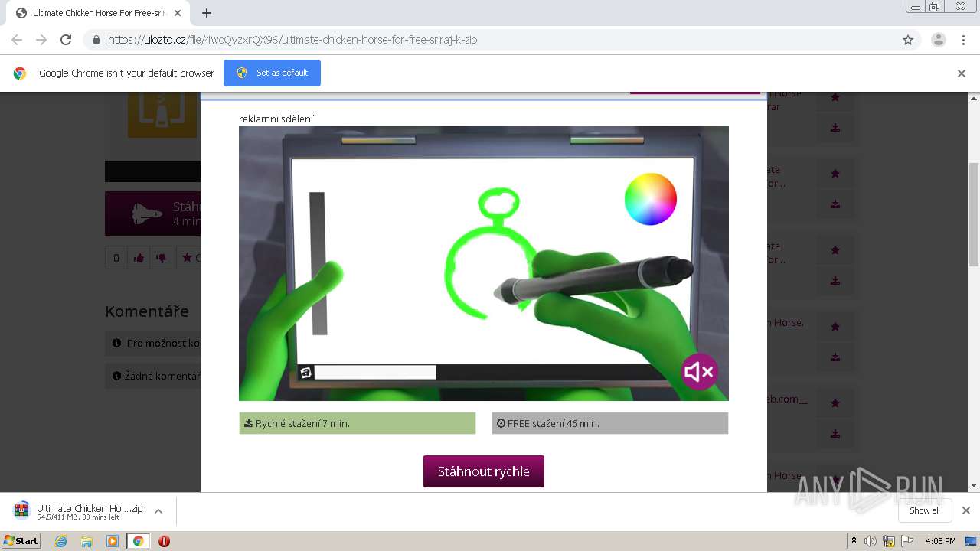Click the thumbs up like icon

(139, 258)
